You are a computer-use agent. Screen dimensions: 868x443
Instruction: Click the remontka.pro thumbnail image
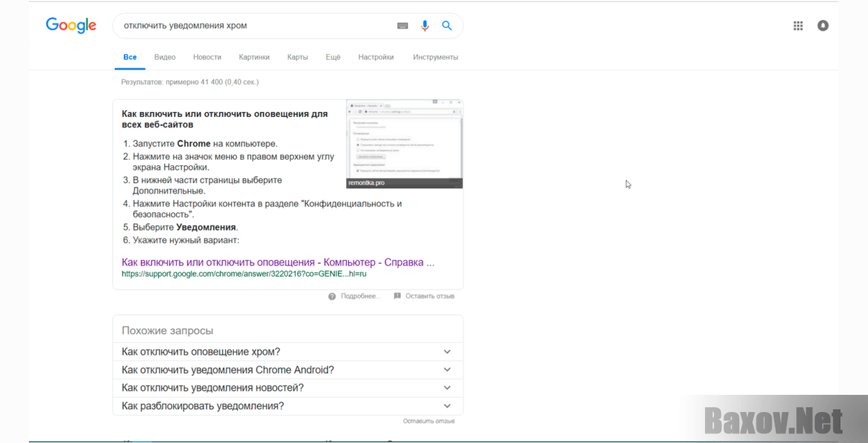(x=404, y=143)
